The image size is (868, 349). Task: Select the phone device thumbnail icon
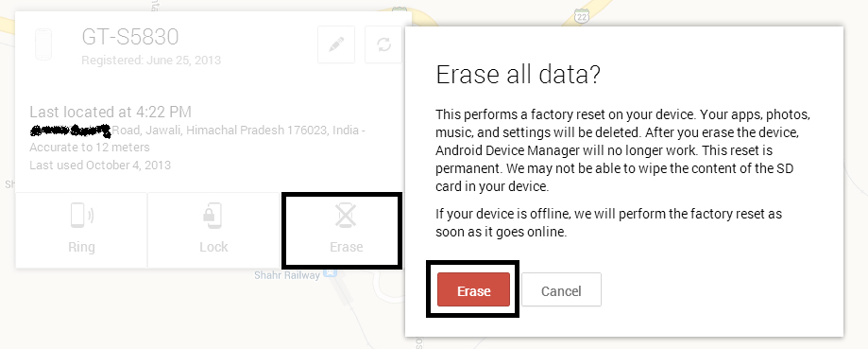point(43,44)
